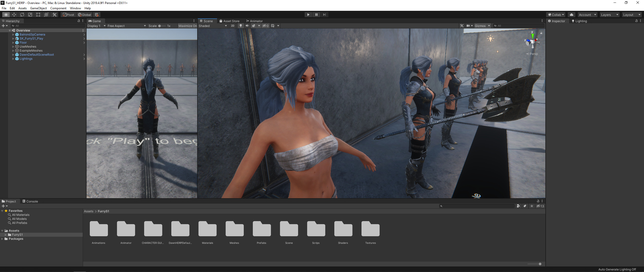Pause the game
The height and width of the screenshot is (272, 644).
tap(316, 15)
